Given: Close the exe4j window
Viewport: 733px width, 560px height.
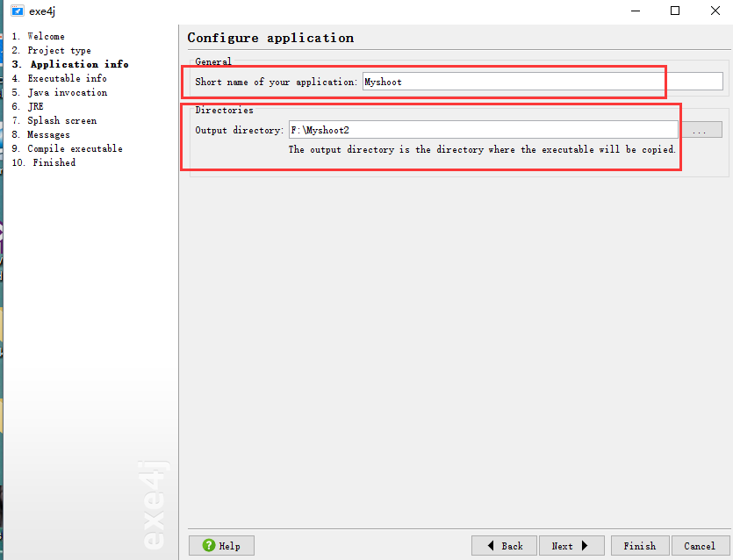Looking at the screenshot, I should coord(715,11).
